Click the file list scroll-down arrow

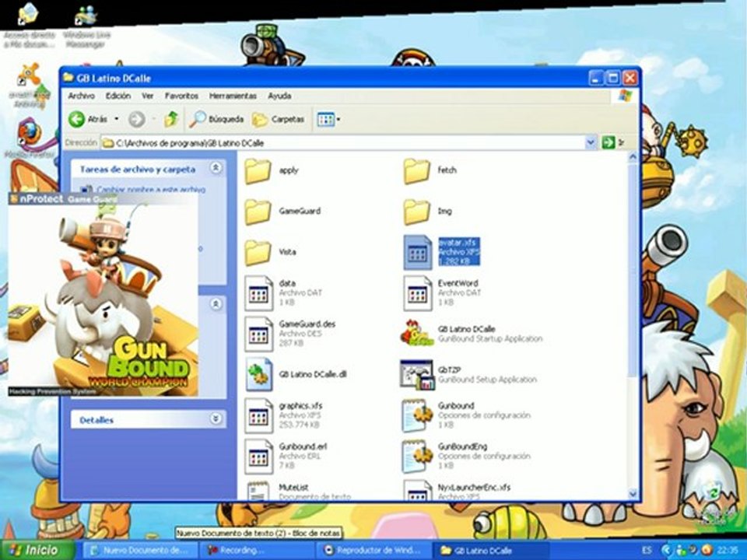click(633, 495)
